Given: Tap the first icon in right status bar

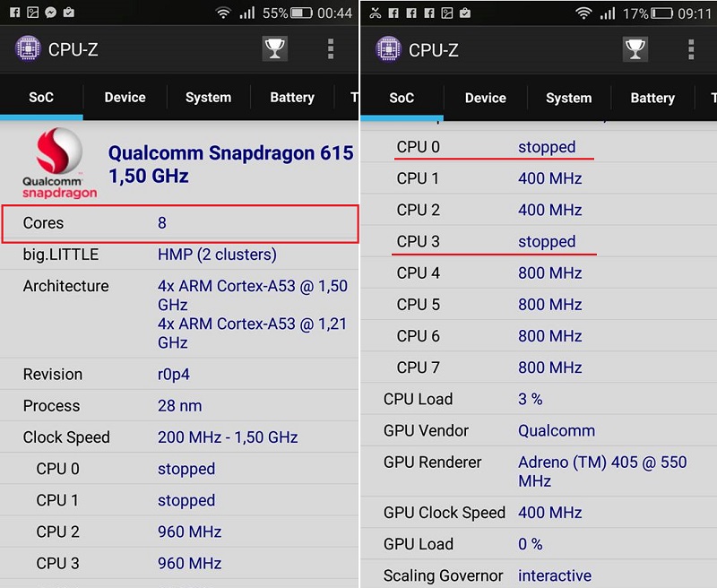Looking at the screenshot, I should click(376, 13).
